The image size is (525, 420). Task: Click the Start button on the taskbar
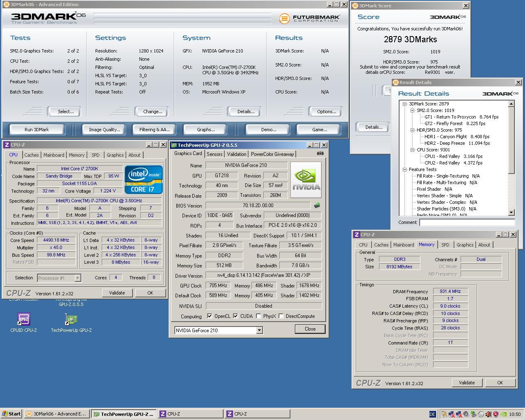[11, 414]
